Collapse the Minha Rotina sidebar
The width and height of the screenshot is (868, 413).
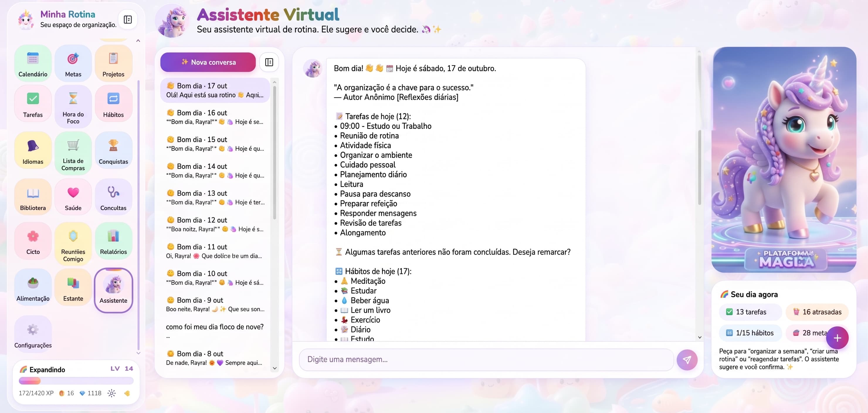tap(128, 20)
